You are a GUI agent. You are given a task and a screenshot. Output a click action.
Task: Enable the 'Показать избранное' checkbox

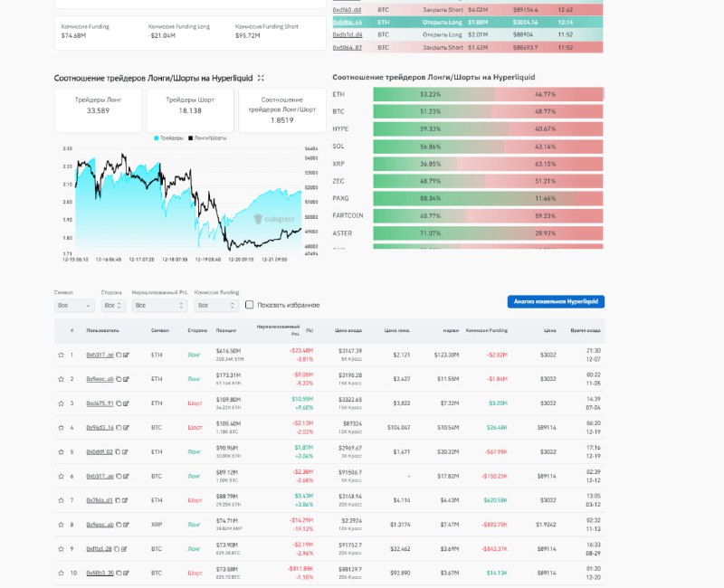pos(250,305)
